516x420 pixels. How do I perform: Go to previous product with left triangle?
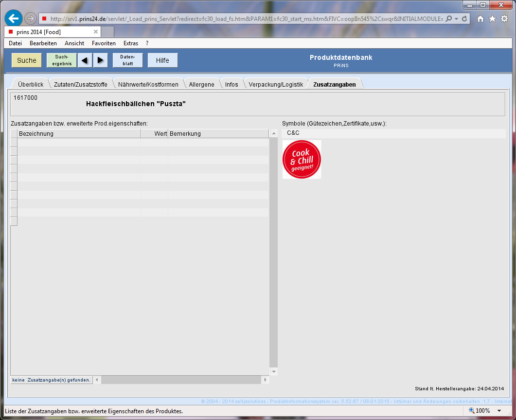tap(85, 60)
